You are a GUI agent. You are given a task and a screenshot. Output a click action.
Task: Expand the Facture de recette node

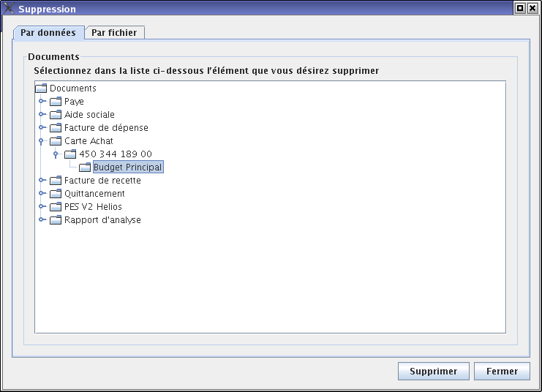42,181
